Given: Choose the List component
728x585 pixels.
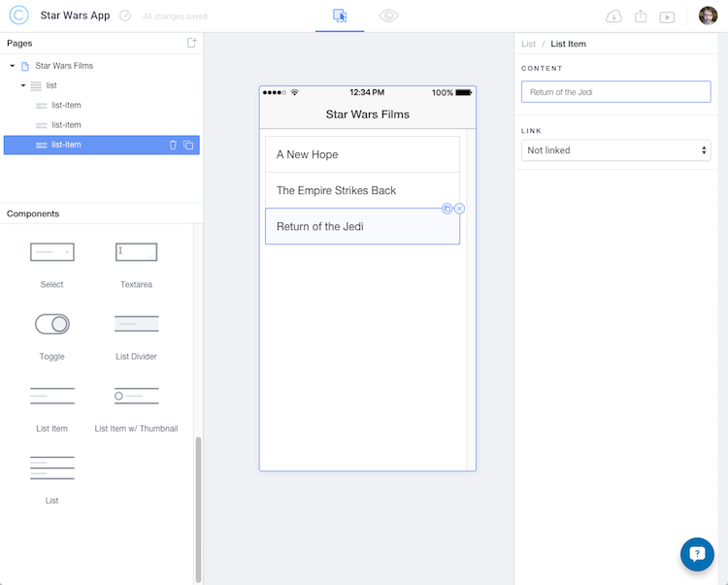Looking at the screenshot, I should 52,481.
